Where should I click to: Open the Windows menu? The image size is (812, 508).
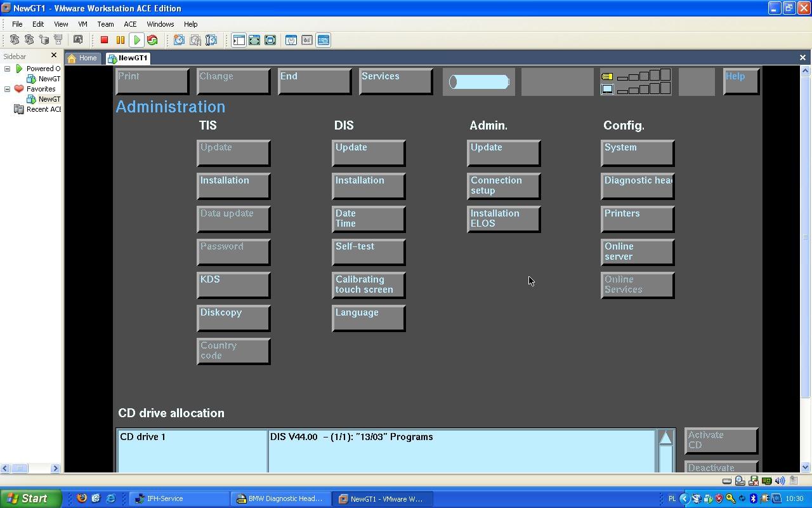coord(160,24)
